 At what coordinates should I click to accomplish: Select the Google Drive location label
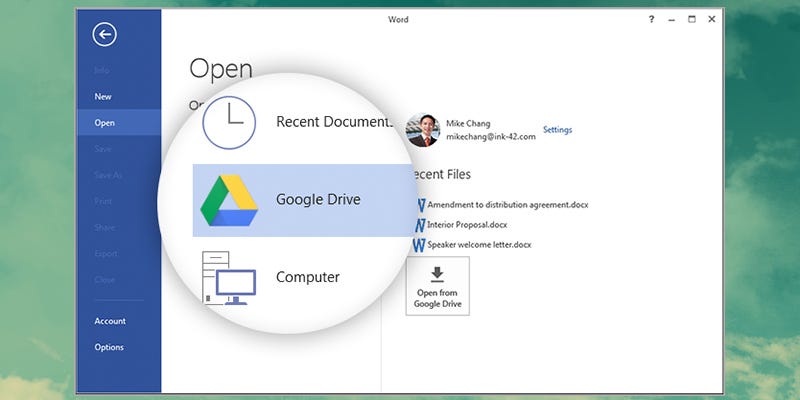[x=318, y=199]
